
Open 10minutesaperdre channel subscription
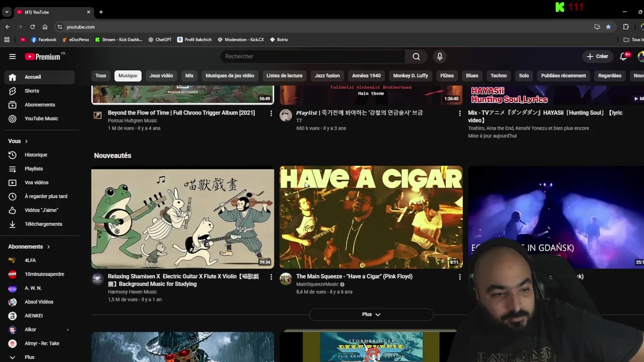[39, 275]
